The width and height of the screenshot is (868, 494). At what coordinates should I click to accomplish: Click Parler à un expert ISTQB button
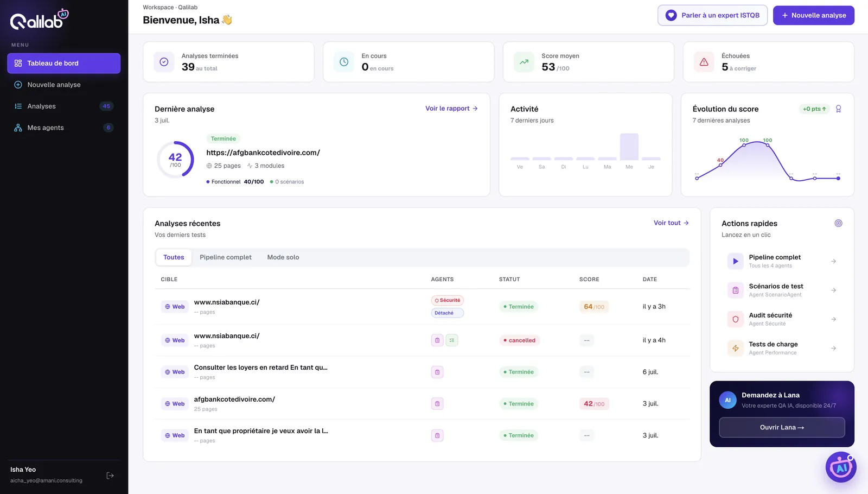pyautogui.click(x=712, y=15)
